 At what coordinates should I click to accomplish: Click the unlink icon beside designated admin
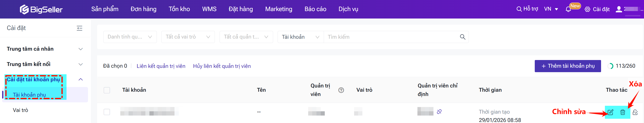tap(439, 112)
